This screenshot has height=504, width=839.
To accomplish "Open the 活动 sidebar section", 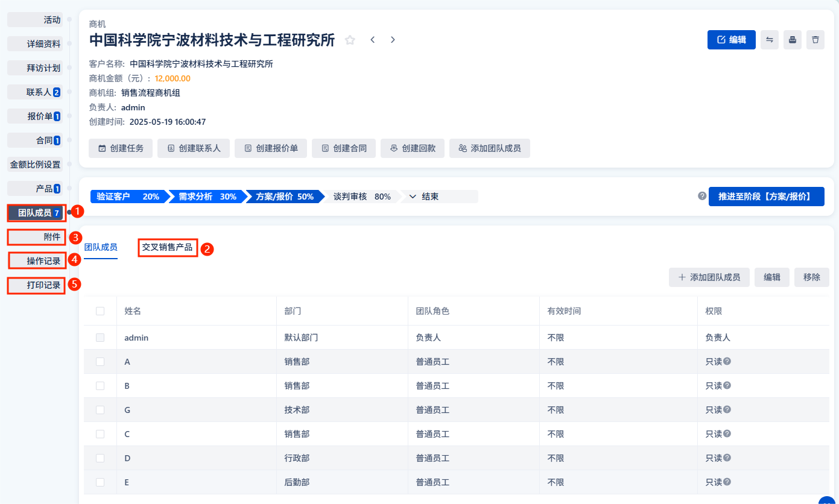I will (35, 20).
